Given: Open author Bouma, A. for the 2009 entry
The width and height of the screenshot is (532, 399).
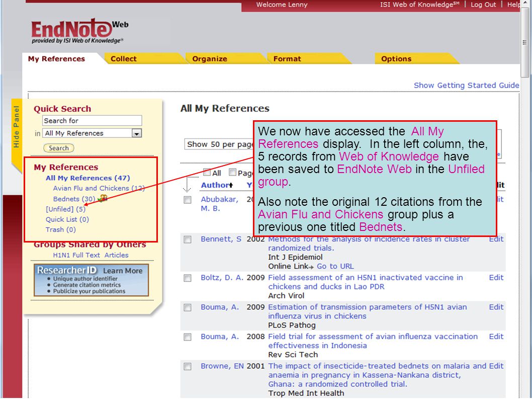Looking at the screenshot, I should [220, 307].
